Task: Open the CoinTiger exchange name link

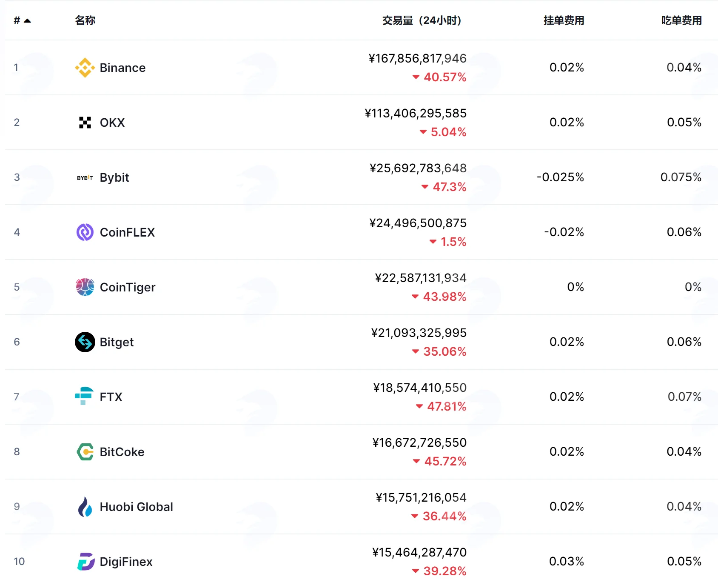Action: pos(128,287)
